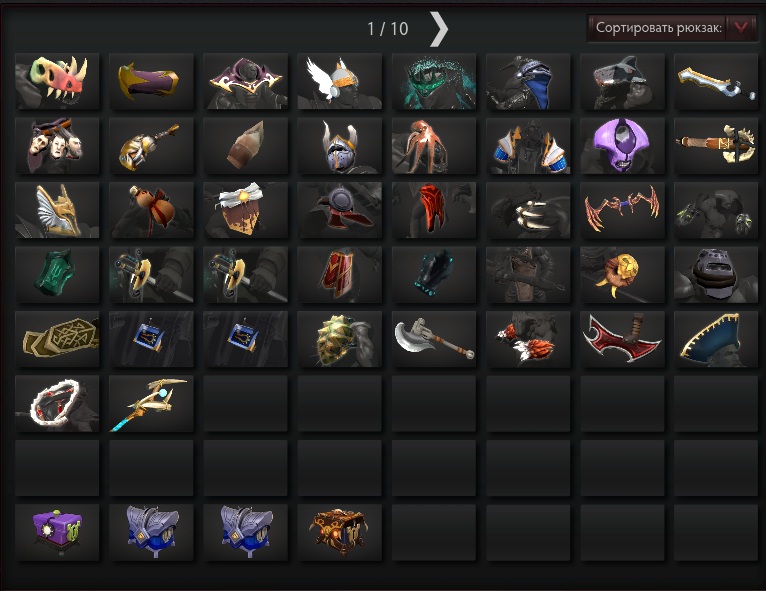Select the navy pirate hat item
The image size is (766, 591).
tap(716, 339)
